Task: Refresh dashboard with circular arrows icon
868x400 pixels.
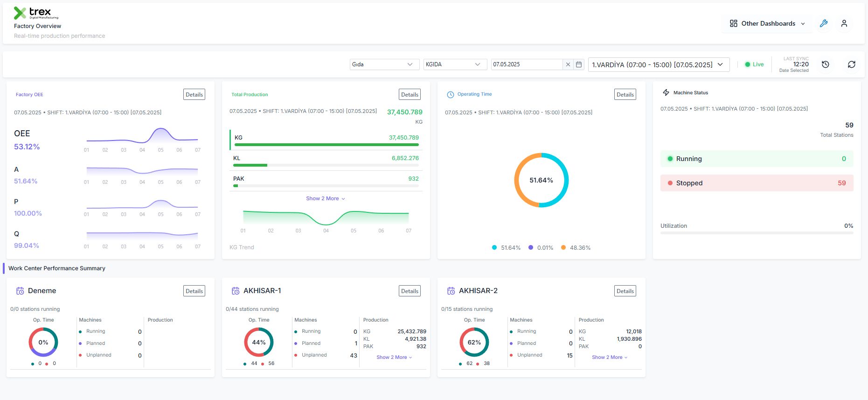Action: [852, 64]
